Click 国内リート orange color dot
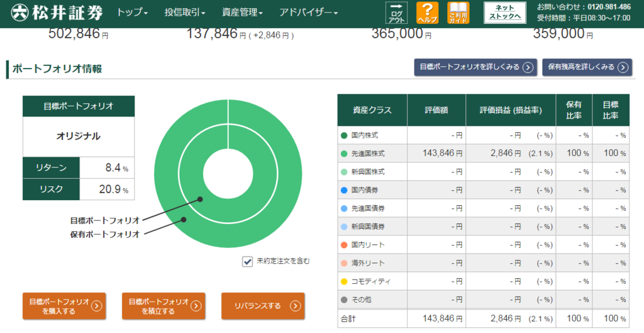Screen dimensions: 644x333 (344, 245)
